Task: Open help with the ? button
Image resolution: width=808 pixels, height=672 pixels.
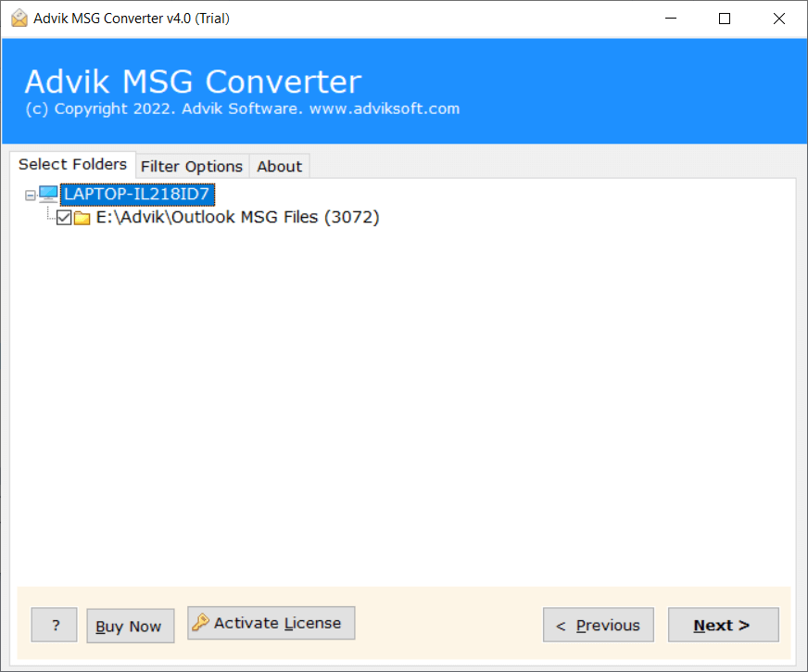Action: click(x=54, y=625)
